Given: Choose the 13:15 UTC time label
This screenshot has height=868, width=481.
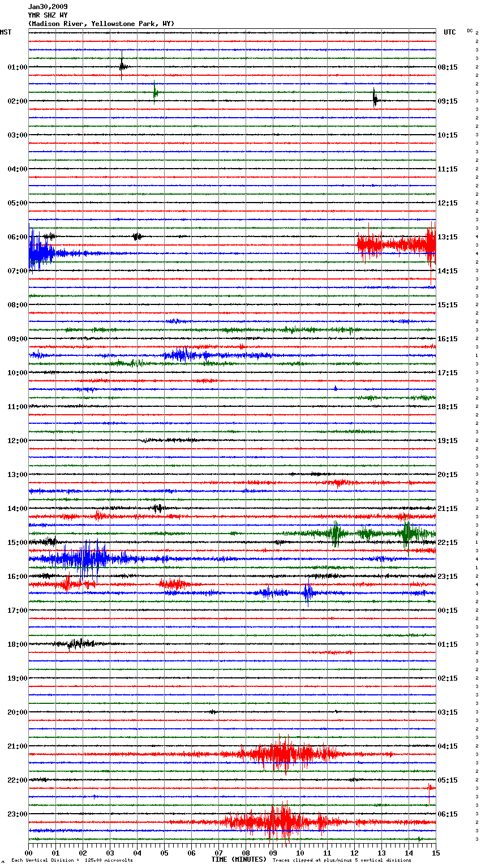Looking at the screenshot, I should click(x=448, y=237).
